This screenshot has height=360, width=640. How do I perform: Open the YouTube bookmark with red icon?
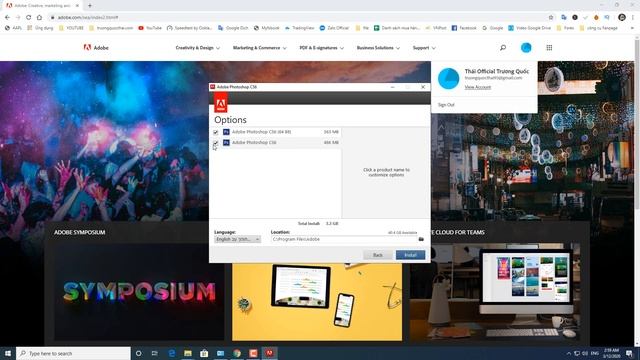tap(150, 28)
